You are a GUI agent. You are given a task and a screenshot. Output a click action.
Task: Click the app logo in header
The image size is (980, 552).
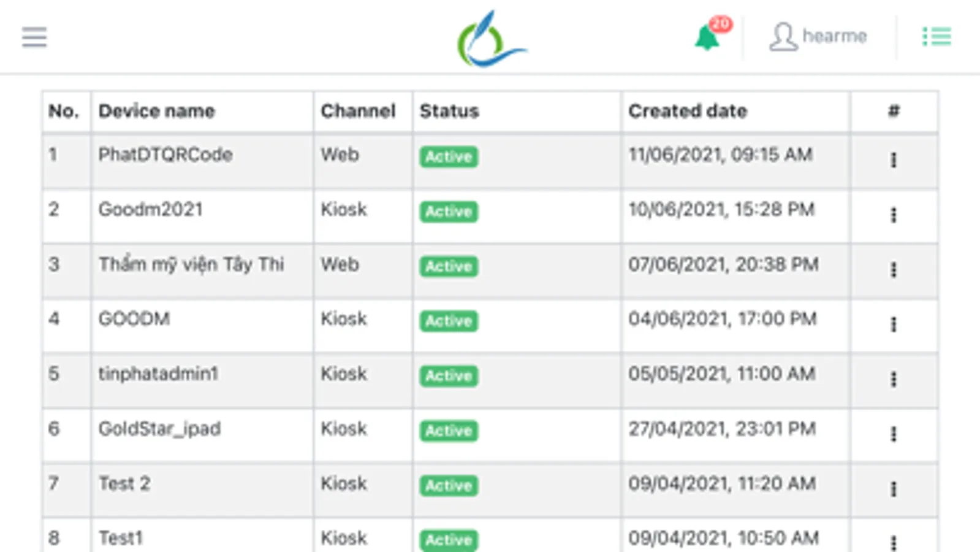pyautogui.click(x=490, y=39)
